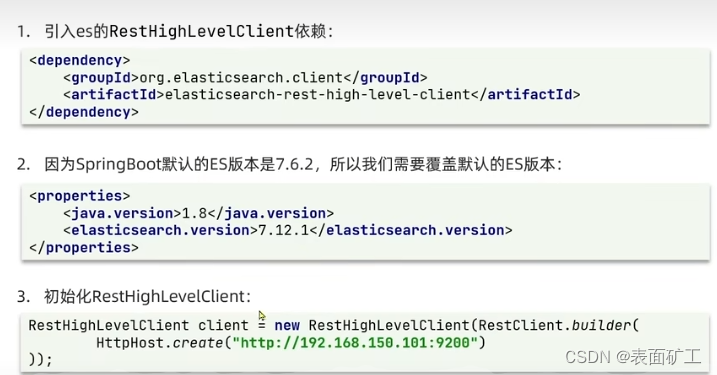717x375 pixels.
Task: Select heading about SpringBoot默认的ES版本是7.6.2
Action: (303, 164)
